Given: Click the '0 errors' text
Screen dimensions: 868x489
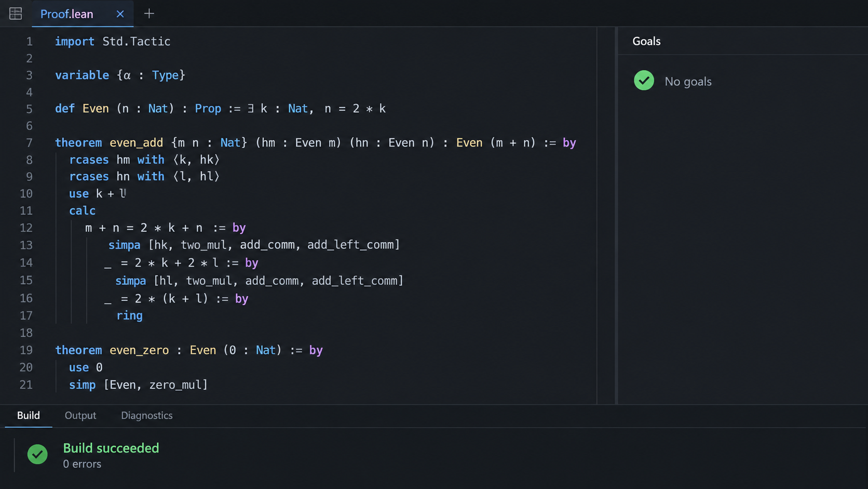Looking at the screenshot, I should pyautogui.click(x=82, y=464).
